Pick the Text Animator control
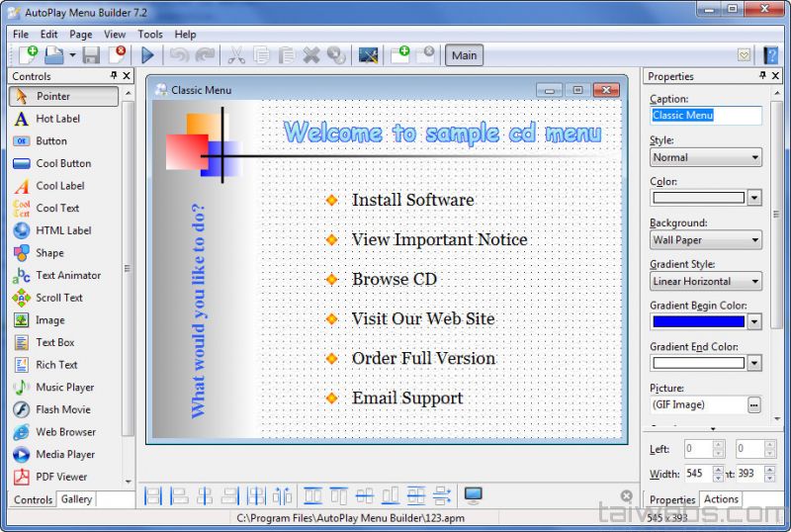The width and height of the screenshot is (791, 532). point(67,275)
